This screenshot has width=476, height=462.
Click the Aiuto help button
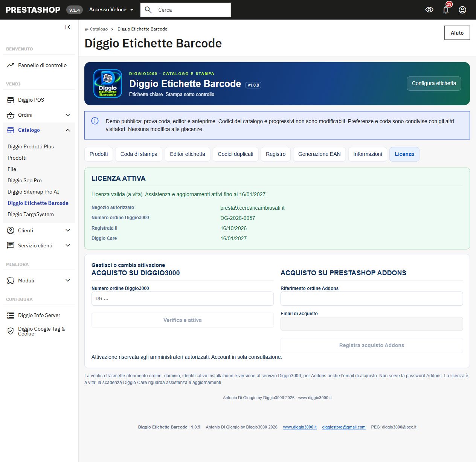pos(457,33)
